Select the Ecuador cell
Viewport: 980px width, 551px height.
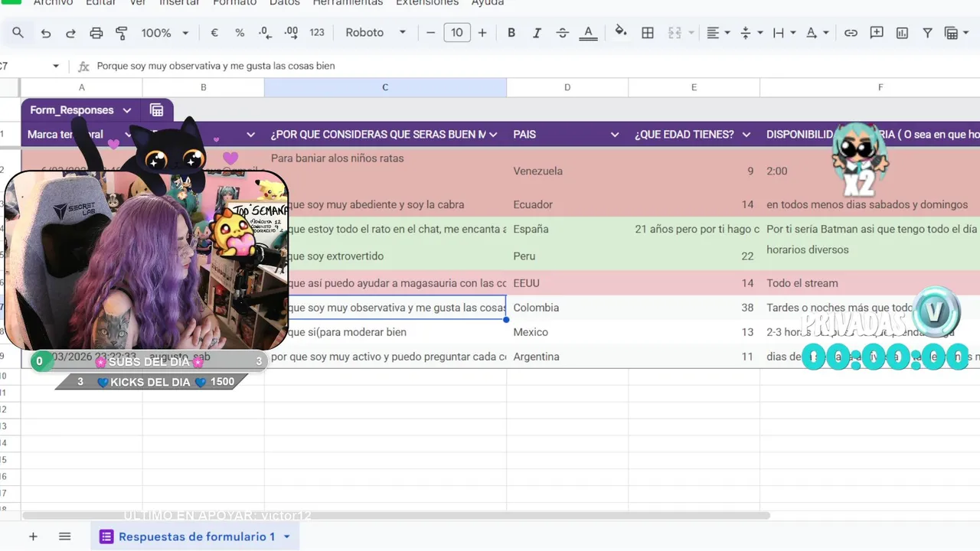click(567, 205)
